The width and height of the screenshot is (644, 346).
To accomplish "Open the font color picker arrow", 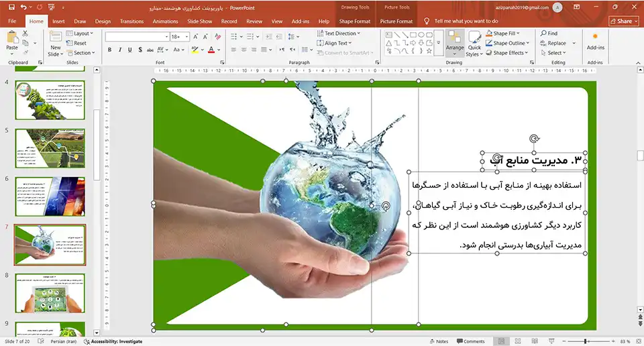I will [x=219, y=50].
